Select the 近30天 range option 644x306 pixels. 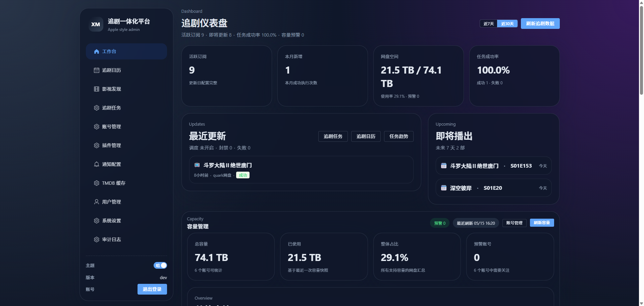(507, 24)
